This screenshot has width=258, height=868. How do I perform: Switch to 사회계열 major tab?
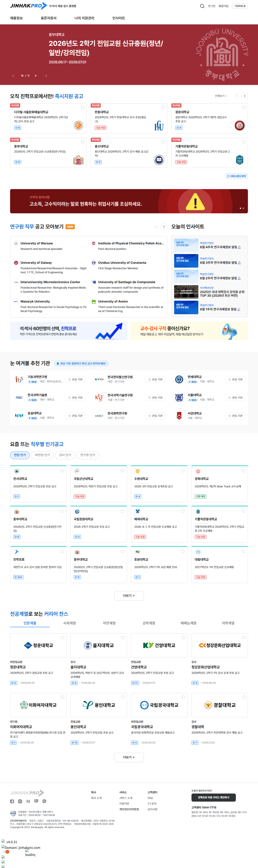[x=70, y=623]
